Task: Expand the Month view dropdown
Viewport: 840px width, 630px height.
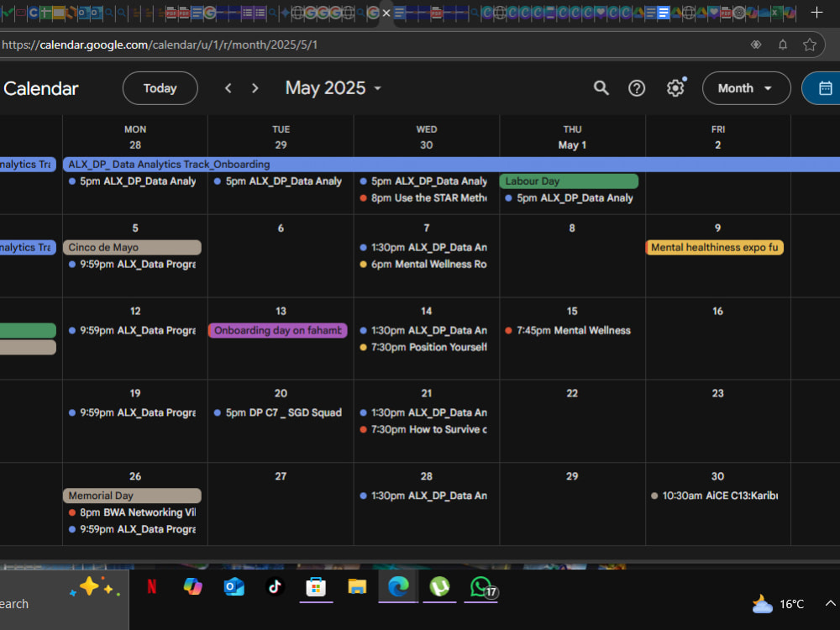Action: [x=746, y=88]
